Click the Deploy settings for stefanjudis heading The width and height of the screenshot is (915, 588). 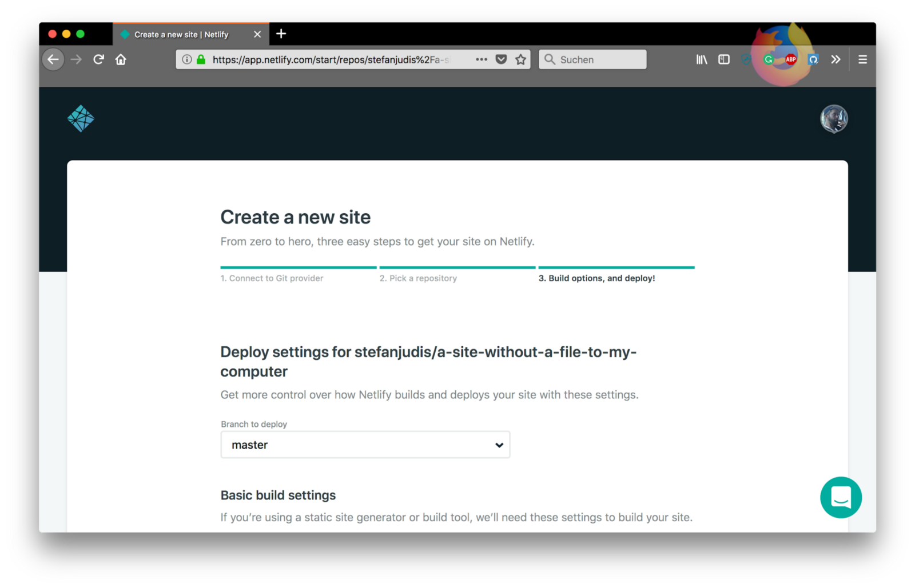tap(428, 362)
